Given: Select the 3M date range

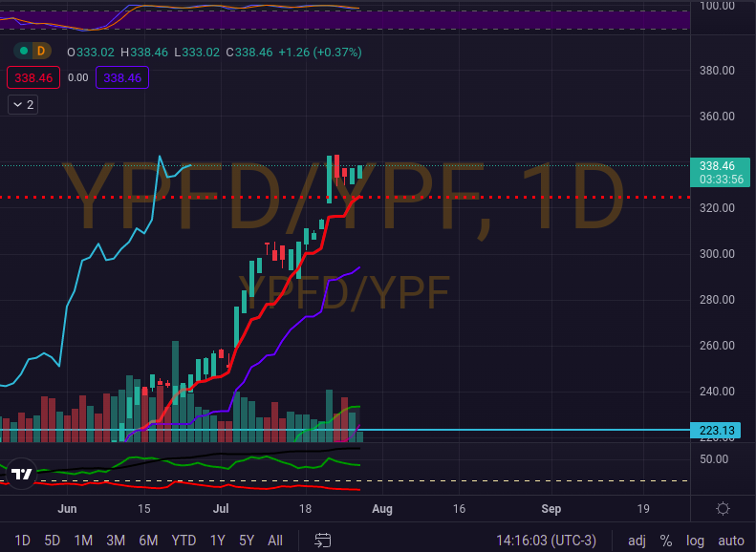Looking at the screenshot, I should tap(116, 541).
